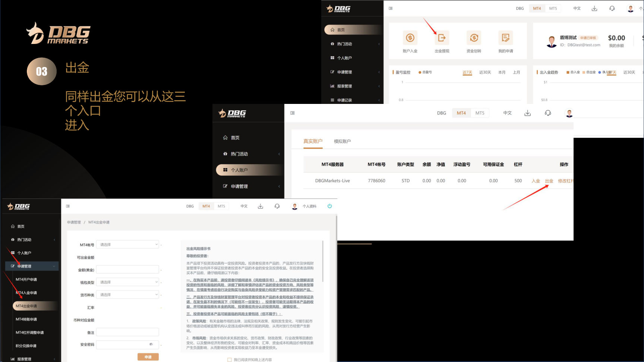Open 中文 language selector in account list window
Image resolution: width=644 pixels, height=362 pixels.
508,113
